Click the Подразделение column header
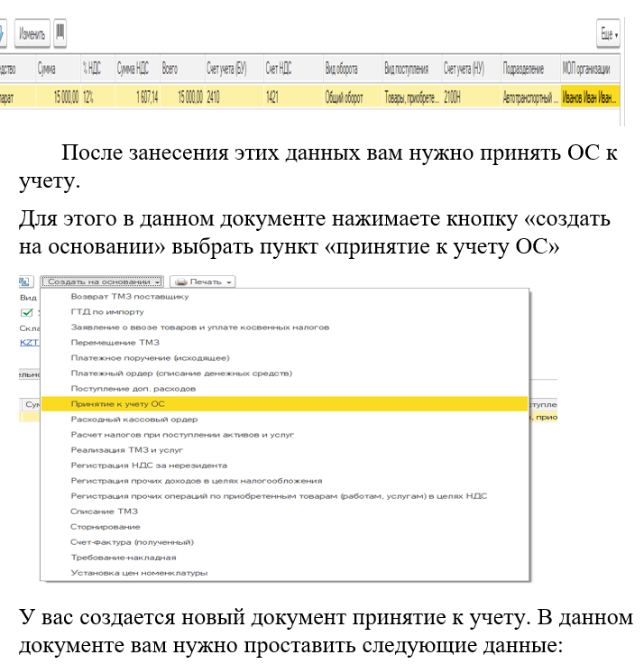Viewport: 644px width, 664px height. (x=530, y=69)
